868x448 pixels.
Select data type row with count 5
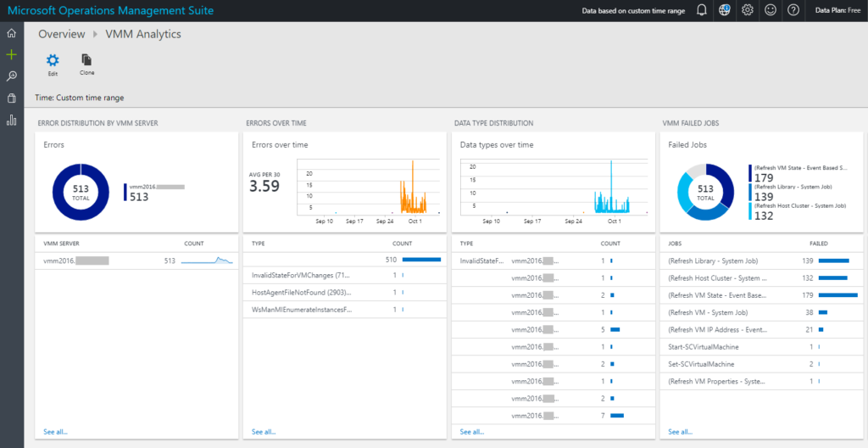tap(553, 329)
